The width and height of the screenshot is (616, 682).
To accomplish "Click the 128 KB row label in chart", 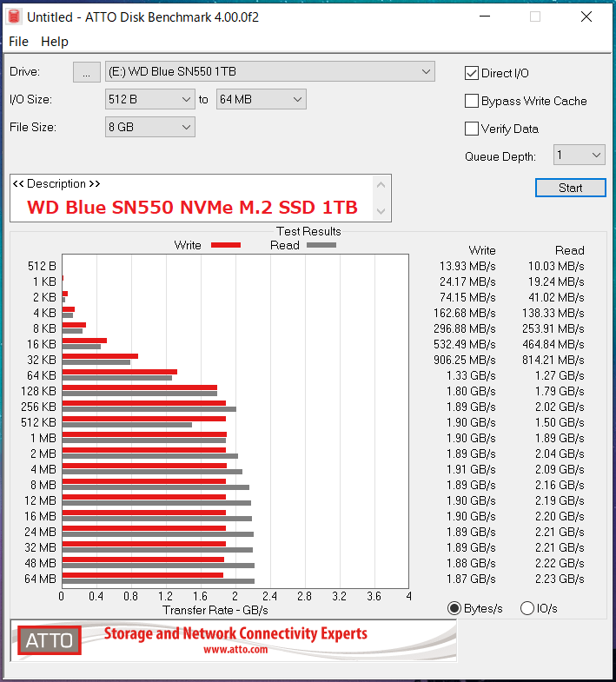I will [39, 392].
